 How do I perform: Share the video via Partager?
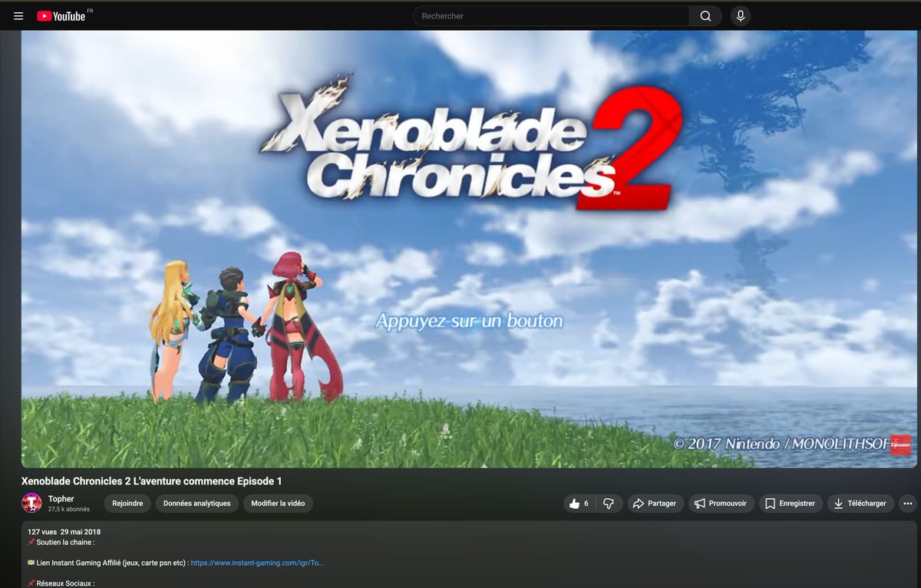pos(655,504)
